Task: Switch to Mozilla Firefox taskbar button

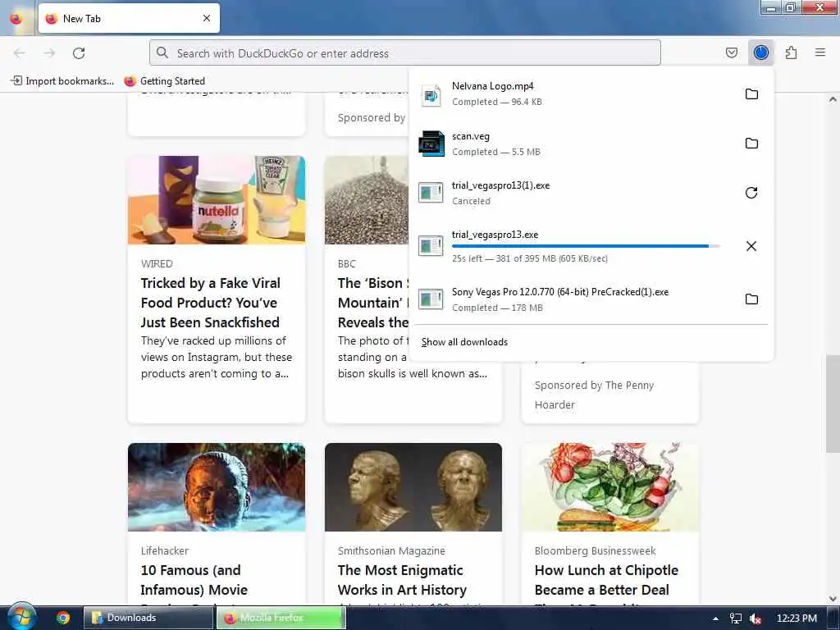Action: 281,618
